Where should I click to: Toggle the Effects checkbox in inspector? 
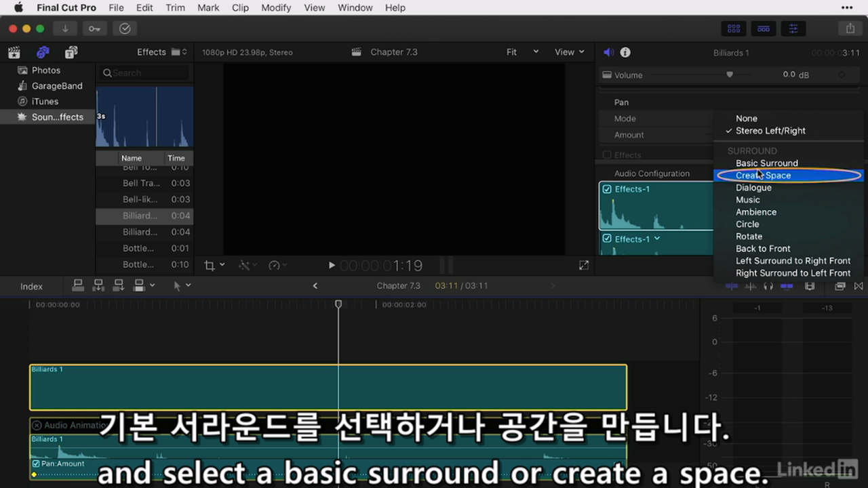point(607,155)
